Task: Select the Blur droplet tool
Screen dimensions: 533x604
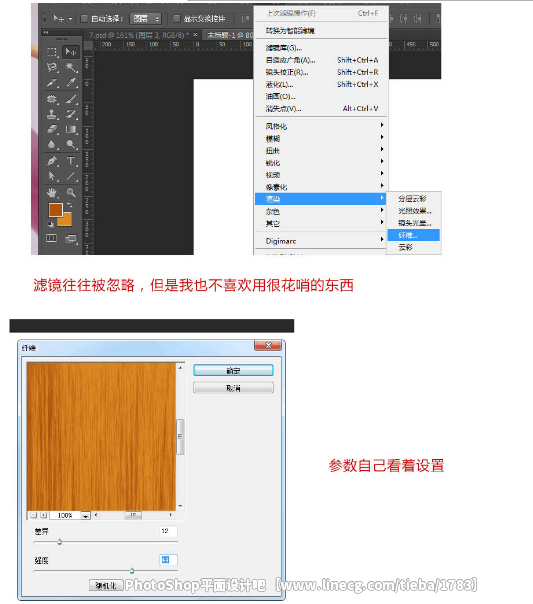Action: point(52,144)
